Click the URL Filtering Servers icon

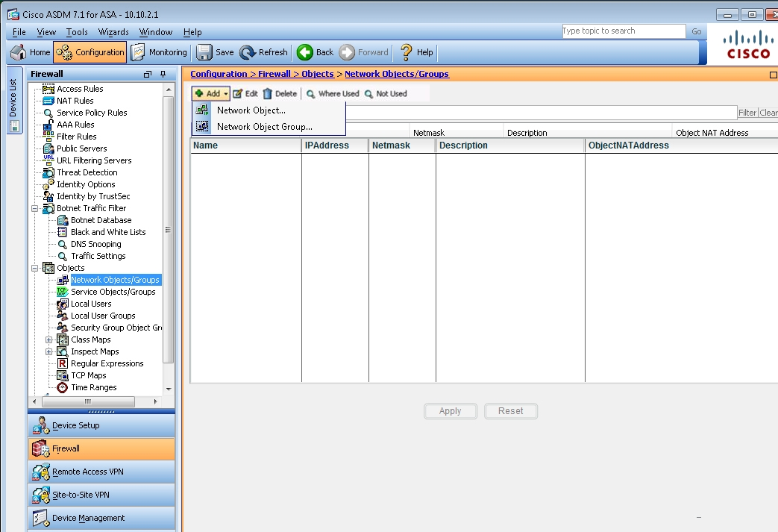[x=48, y=160]
